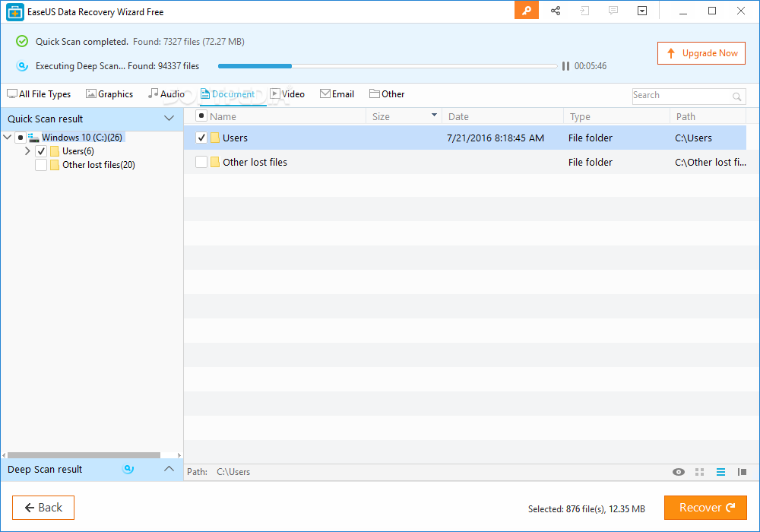Viewport: 760px width, 532px height.
Task: Select Windows 10 (C:)(26) tree label
Action: pyautogui.click(x=82, y=138)
